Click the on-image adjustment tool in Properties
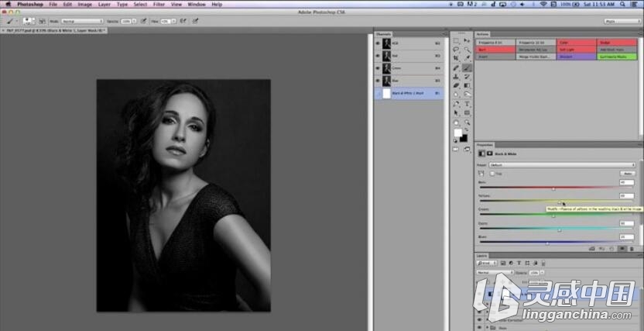The height and width of the screenshot is (331, 644). pos(481,174)
